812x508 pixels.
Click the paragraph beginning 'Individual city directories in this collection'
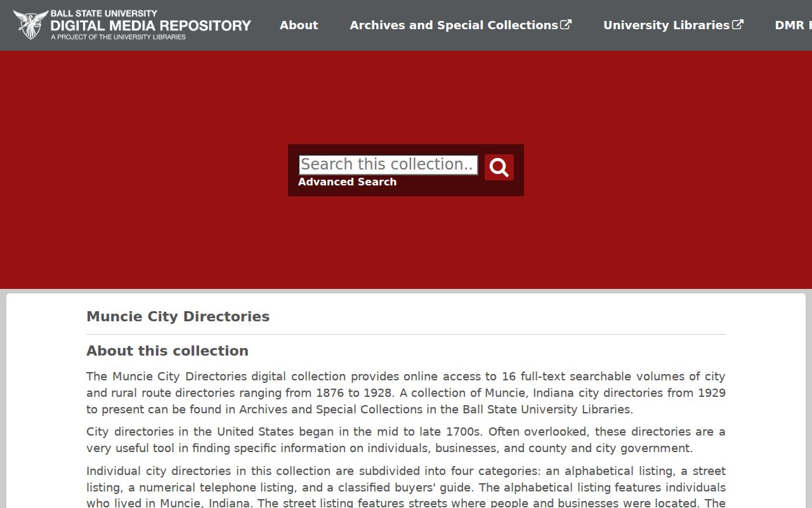point(406,487)
